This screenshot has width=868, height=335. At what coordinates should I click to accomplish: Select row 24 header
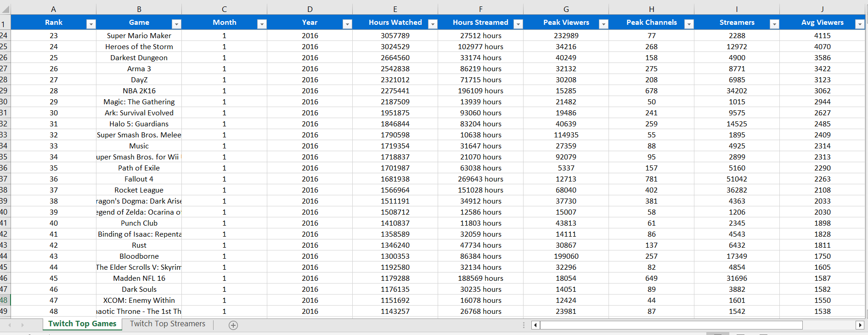click(x=5, y=35)
